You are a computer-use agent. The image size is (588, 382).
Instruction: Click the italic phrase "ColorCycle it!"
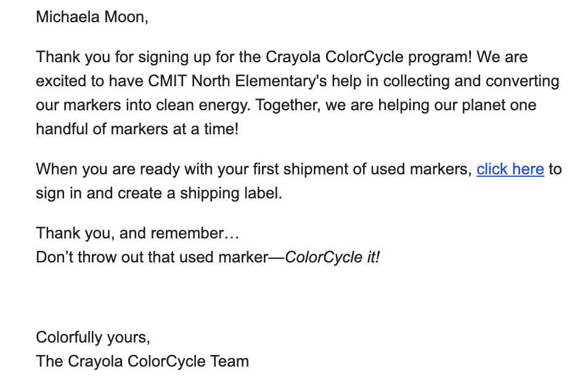coord(332,258)
